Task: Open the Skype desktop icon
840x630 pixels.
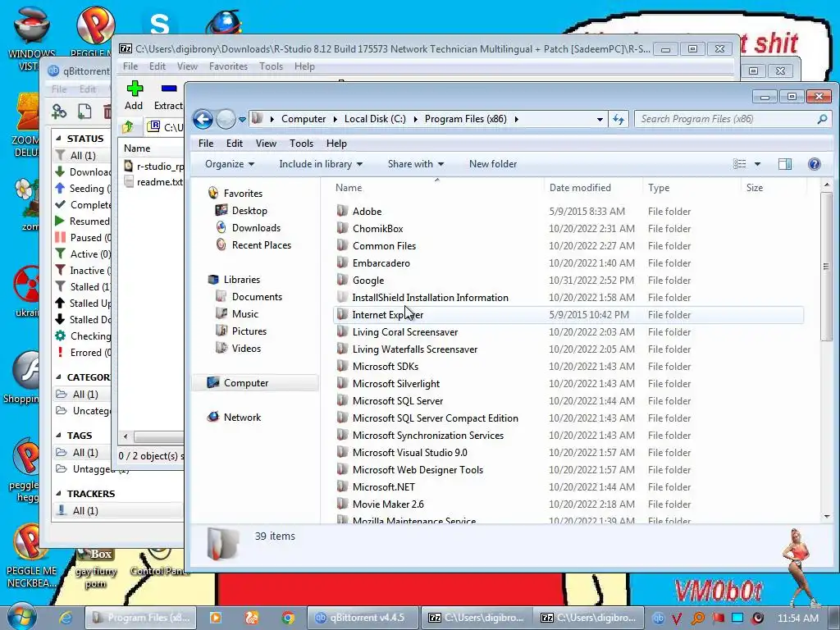Action: [x=160, y=25]
